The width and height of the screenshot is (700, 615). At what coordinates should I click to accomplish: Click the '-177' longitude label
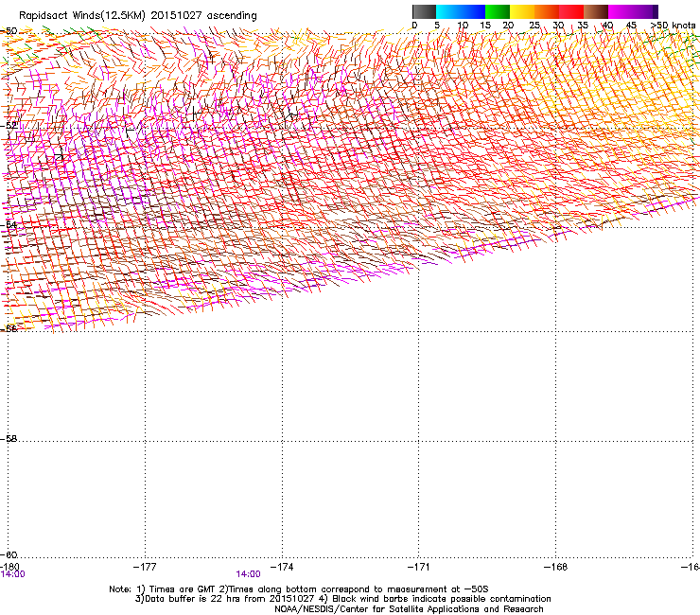click(x=145, y=567)
